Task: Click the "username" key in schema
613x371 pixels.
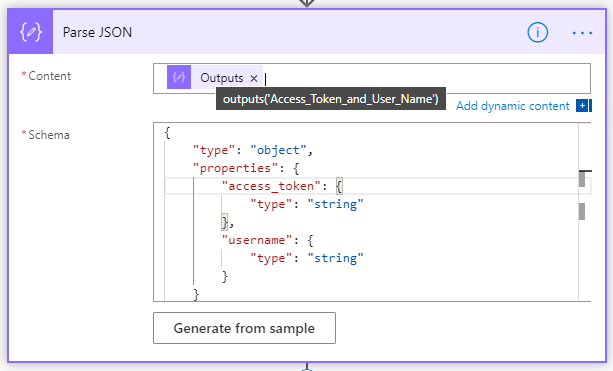Action: (256, 240)
